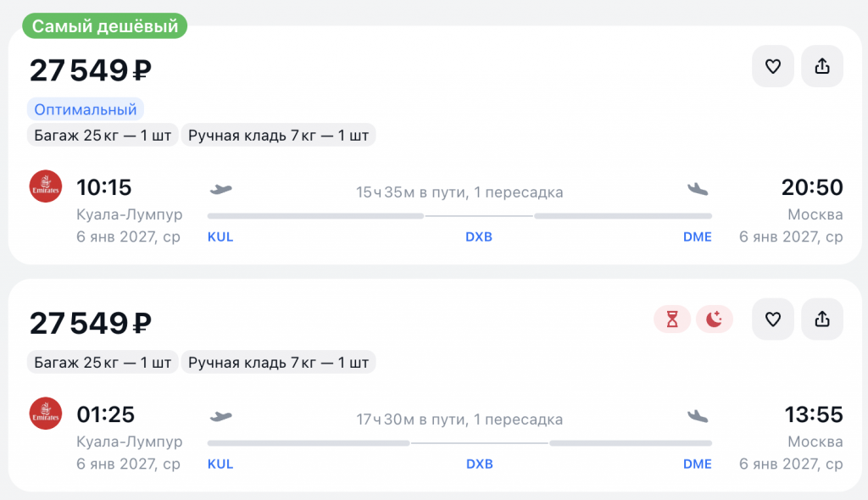Image resolution: width=868 pixels, height=500 pixels.
Task: Share the 01:25 departure flight
Action: pos(821,319)
